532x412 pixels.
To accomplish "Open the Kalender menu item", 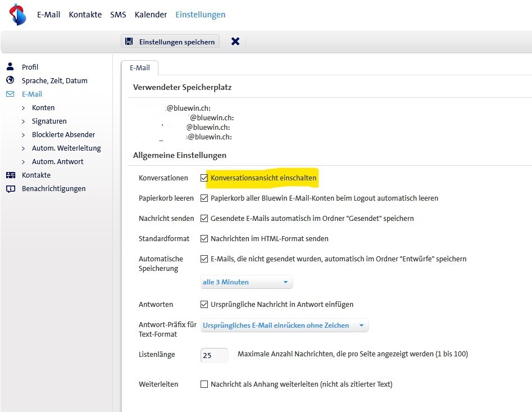I will tap(151, 15).
